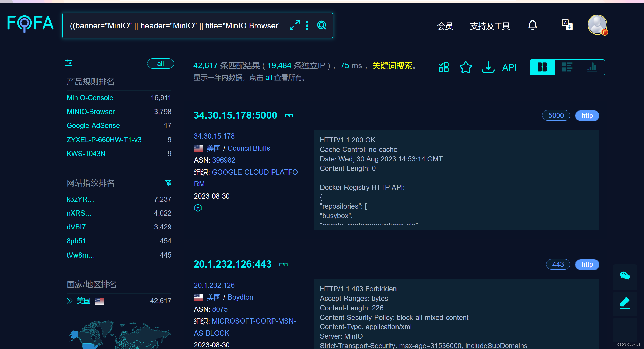Click the FOFA logo

30,24
